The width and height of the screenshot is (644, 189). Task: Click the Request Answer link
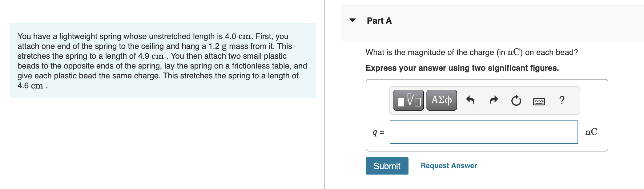coord(449,166)
